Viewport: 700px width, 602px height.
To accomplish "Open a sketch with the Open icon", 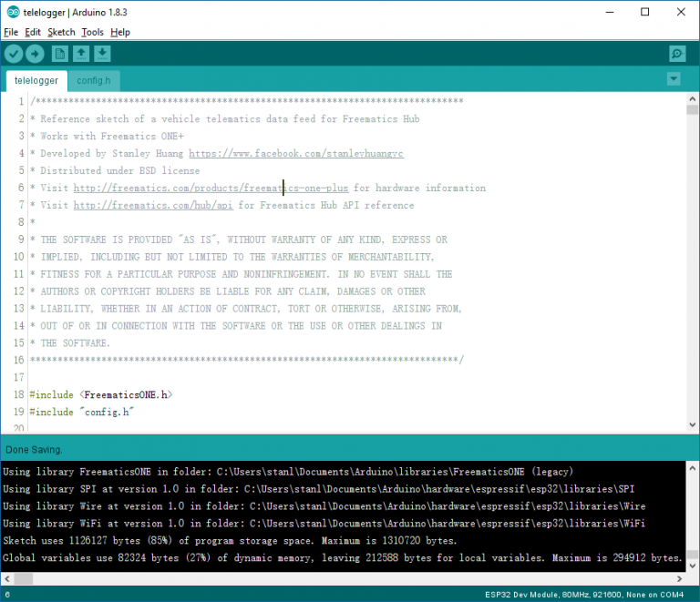I will coord(81,54).
